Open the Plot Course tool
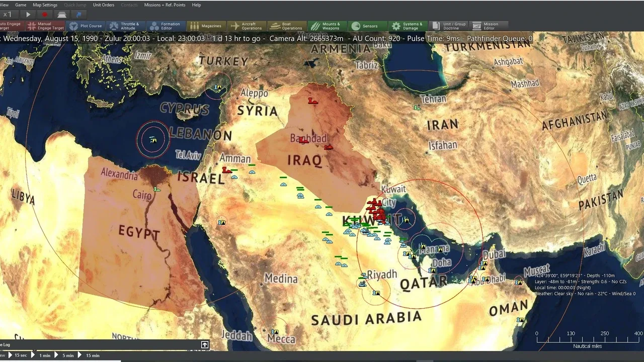644x362 pixels. (86, 26)
